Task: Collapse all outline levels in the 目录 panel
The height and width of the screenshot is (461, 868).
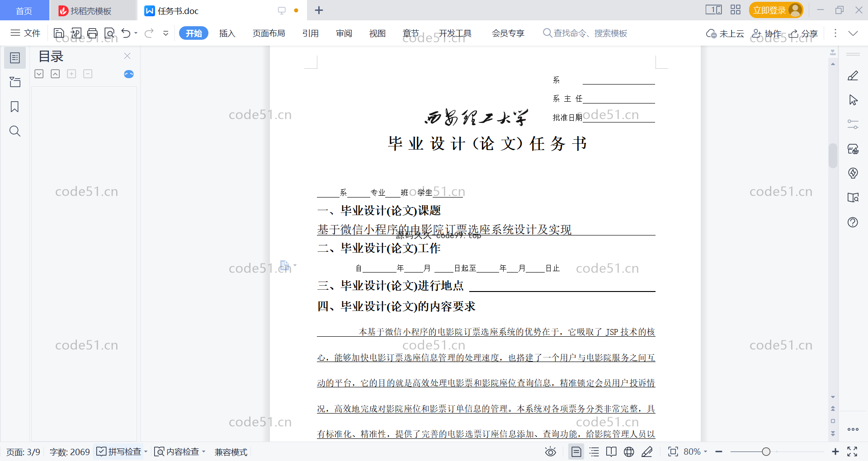Action: coord(55,74)
